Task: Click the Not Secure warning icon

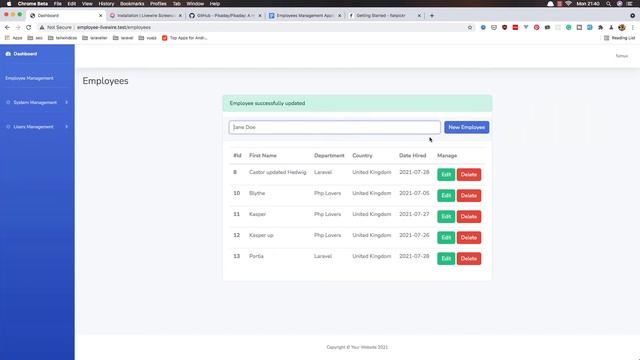Action: click(x=42, y=27)
